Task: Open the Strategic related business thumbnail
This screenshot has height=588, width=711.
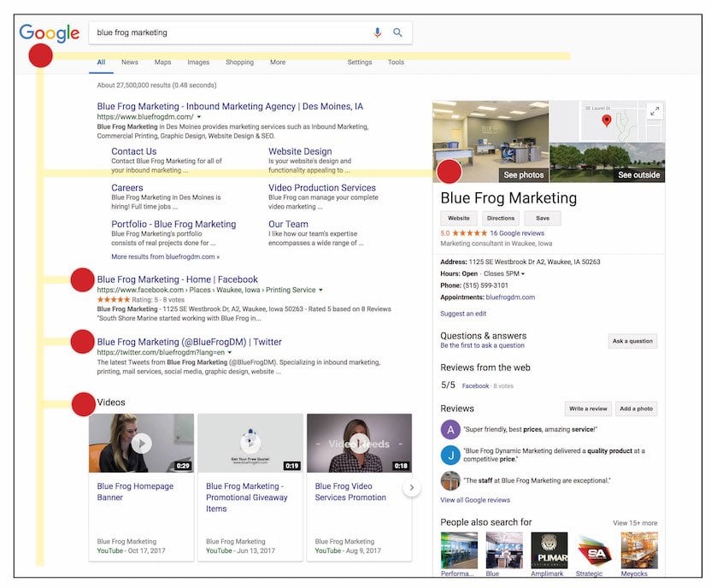Action: point(594,550)
